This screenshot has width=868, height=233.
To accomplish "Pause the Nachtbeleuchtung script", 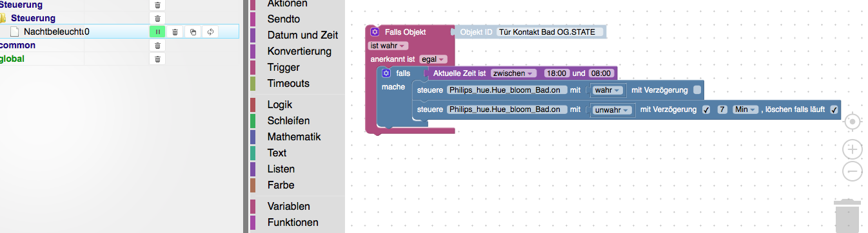I will (158, 32).
